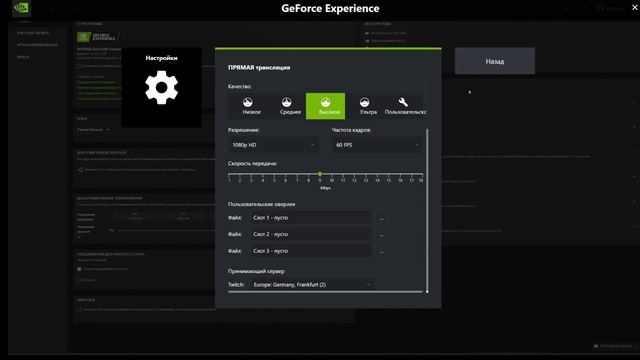
Task: Open the Разрешение 1080p HD dropdown
Action: point(273,145)
